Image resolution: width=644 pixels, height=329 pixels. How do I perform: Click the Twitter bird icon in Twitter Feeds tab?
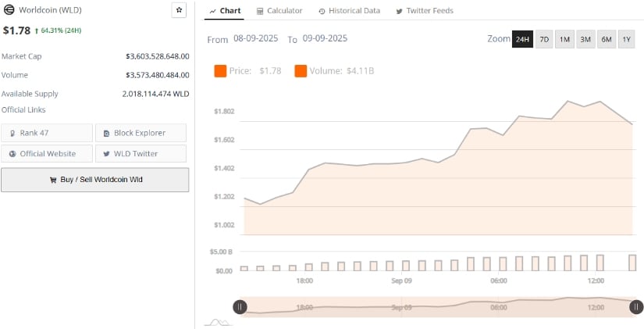pyautogui.click(x=399, y=12)
